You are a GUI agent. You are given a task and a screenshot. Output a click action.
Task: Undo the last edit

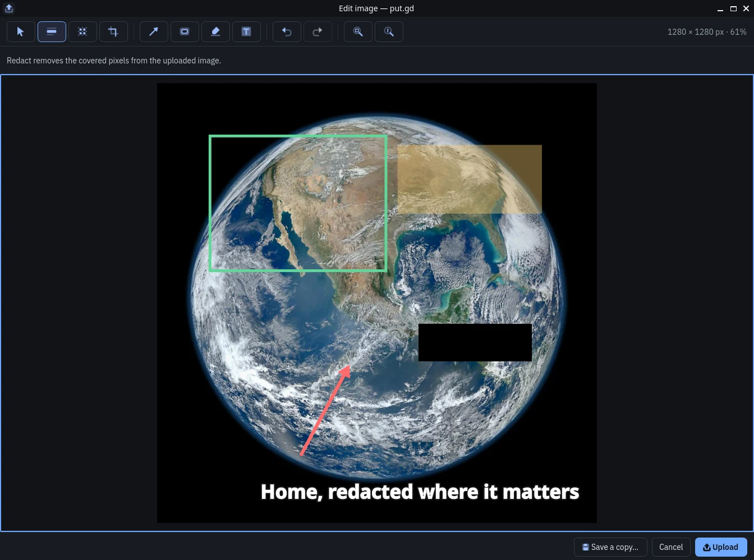[x=287, y=32]
